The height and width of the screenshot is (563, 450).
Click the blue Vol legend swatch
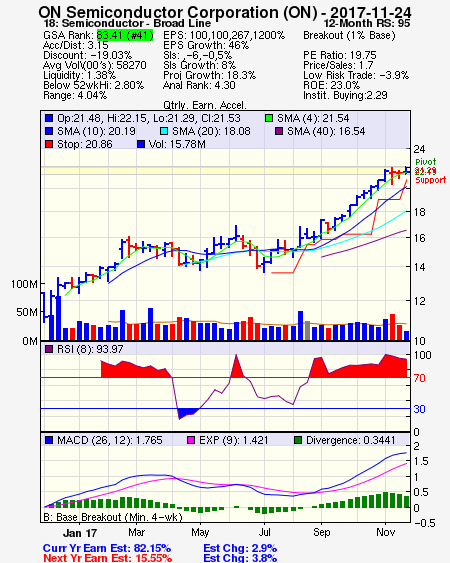coord(141,144)
